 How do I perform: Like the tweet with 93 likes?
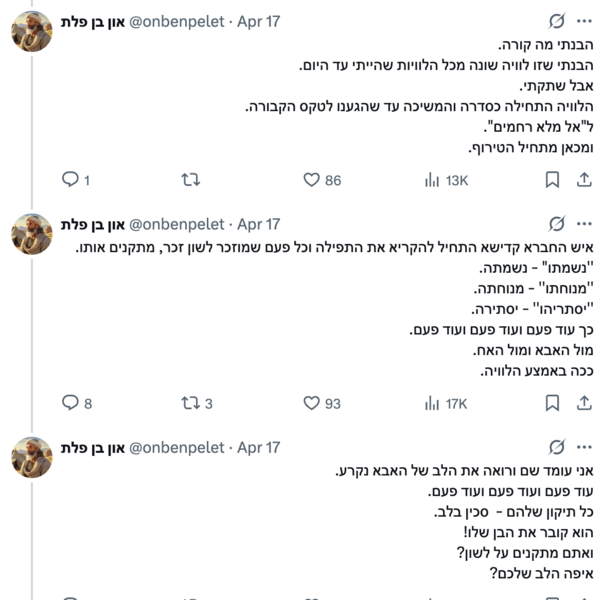[322, 403]
